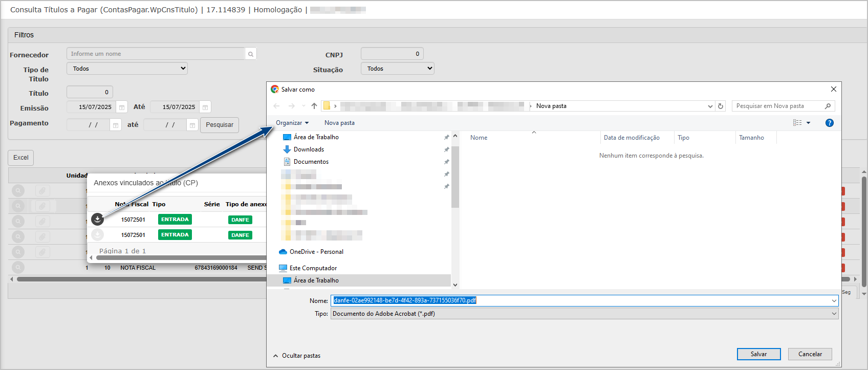Click Nova pasta in dialog toolbar
Screen dimensions: 868x370
[x=339, y=123]
